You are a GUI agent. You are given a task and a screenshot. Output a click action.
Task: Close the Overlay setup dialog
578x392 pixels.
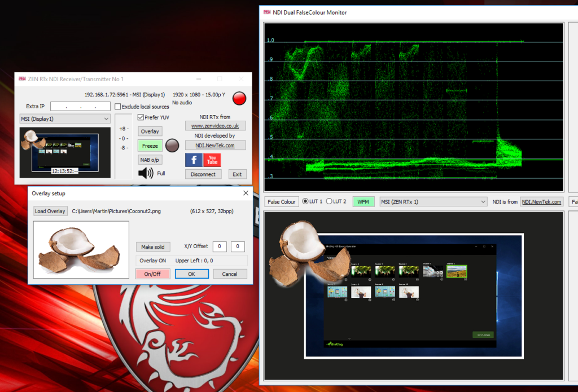(246, 193)
